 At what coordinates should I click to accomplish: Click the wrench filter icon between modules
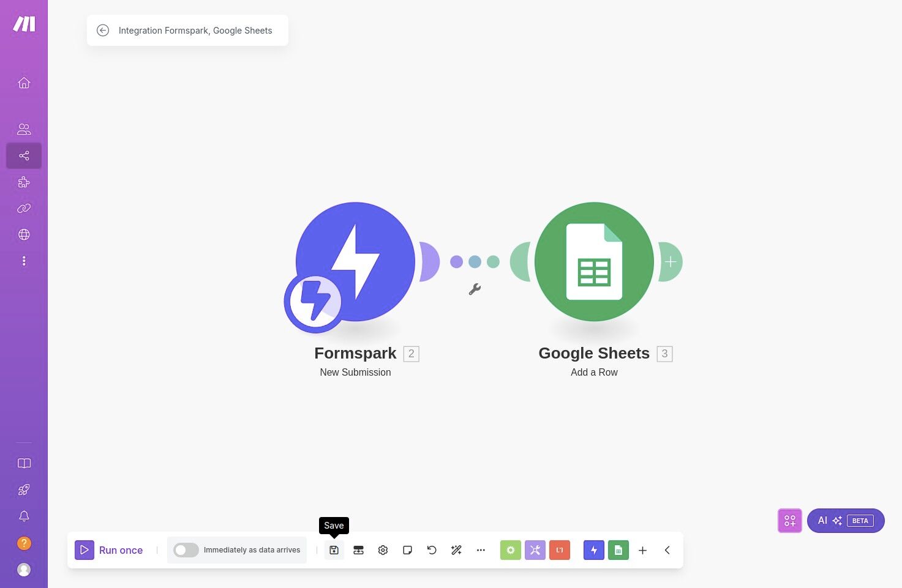tap(475, 289)
